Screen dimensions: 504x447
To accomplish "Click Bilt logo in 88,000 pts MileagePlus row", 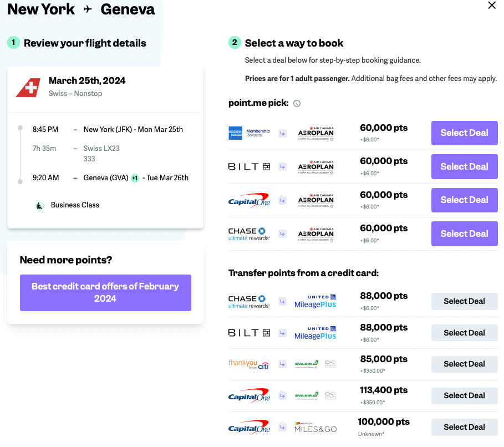I will coord(249,333).
